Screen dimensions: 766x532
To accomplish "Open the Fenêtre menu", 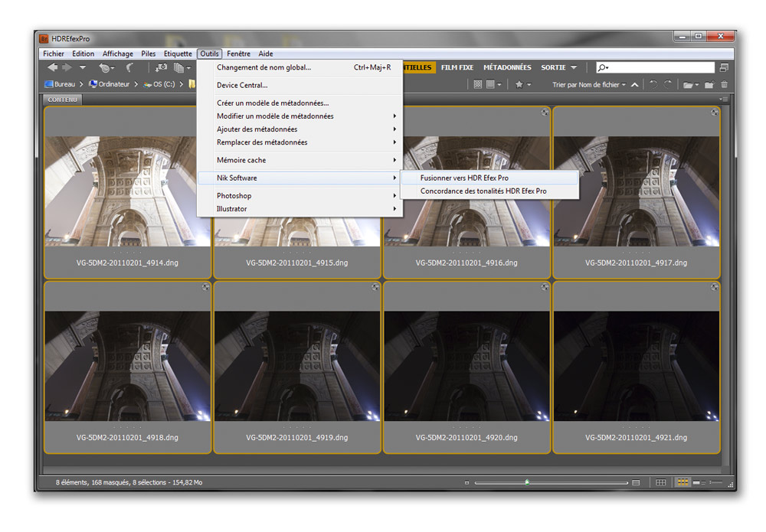I will coord(238,54).
